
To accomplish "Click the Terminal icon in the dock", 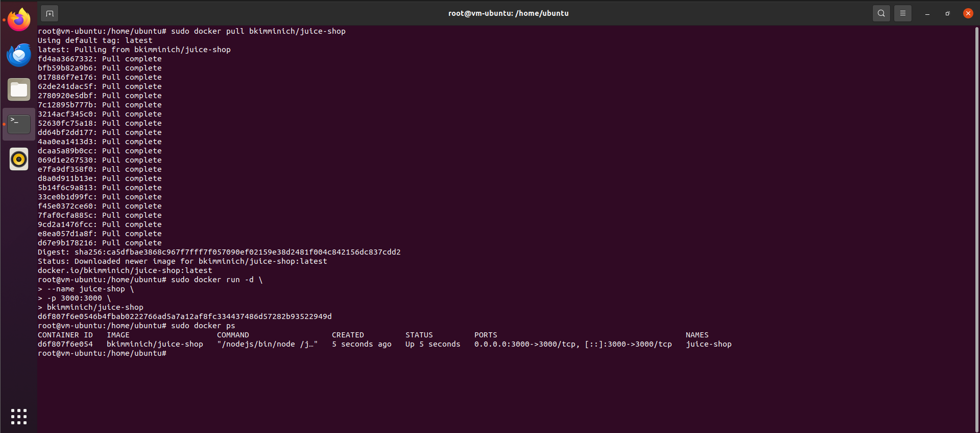I will (19, 124).
